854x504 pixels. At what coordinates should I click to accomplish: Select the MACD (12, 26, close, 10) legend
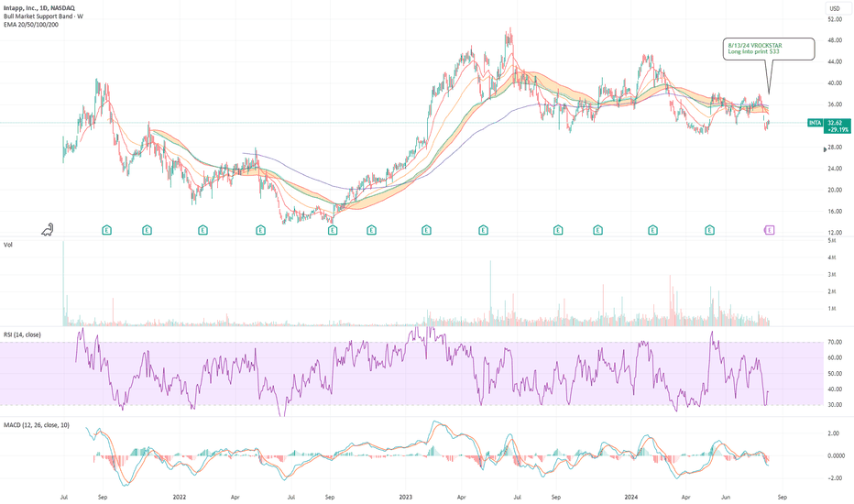[37, 425]
